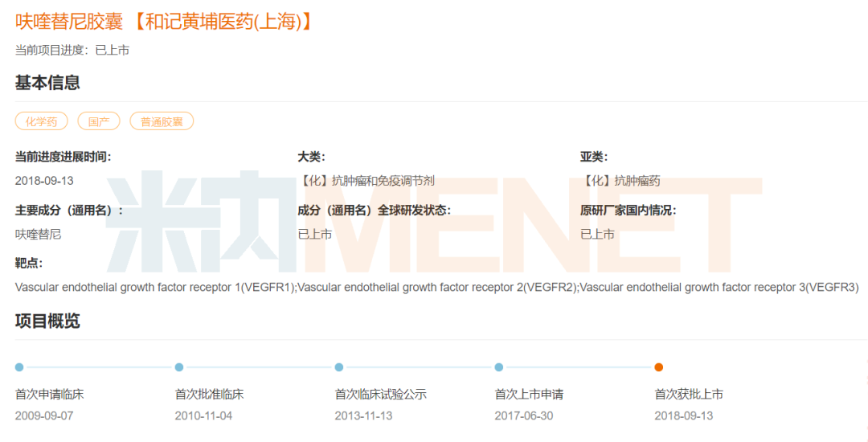Click the milestone dot above 首次临床试验公示

click(339, 367)
